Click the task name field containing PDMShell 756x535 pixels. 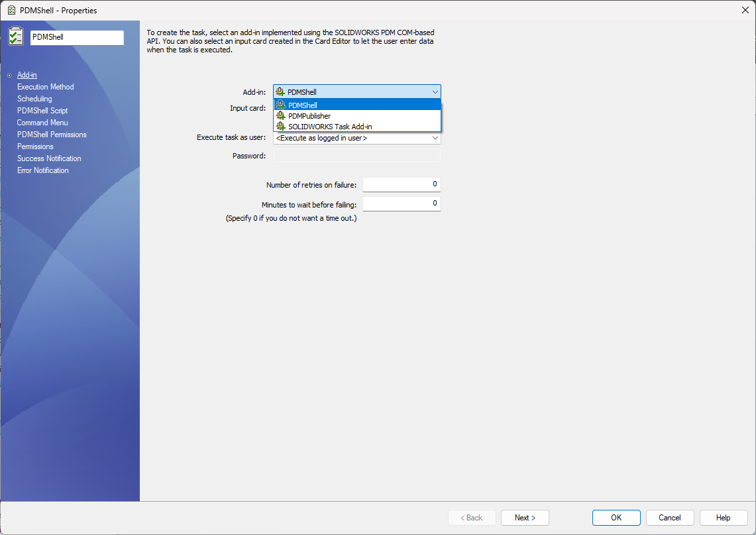point(77,37)
